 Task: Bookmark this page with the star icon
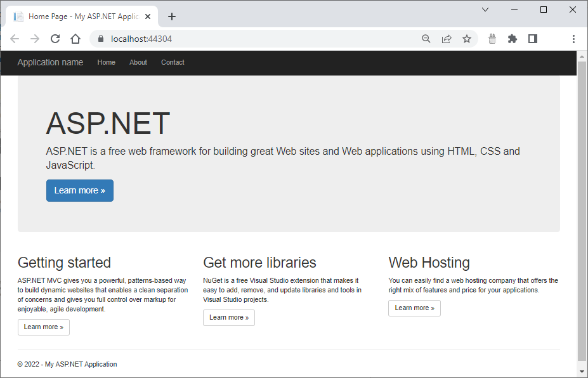pyautogui.click(x=466, y=39)
